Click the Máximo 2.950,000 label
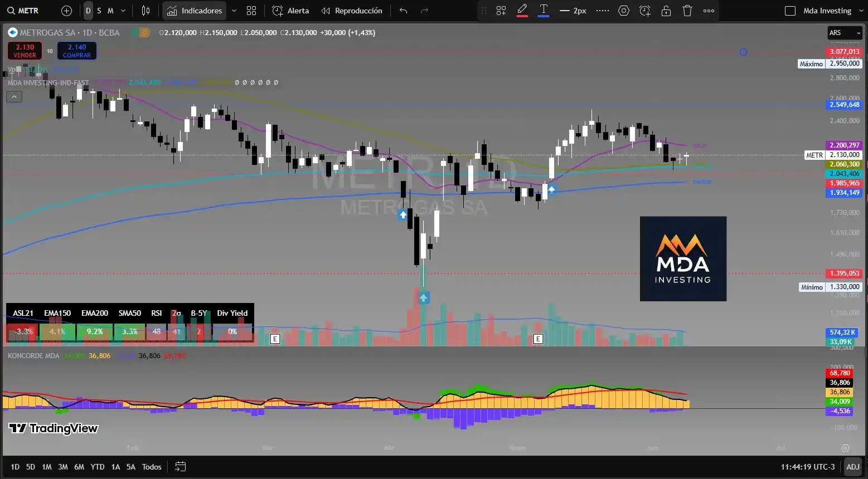 (x=831, y=63)
